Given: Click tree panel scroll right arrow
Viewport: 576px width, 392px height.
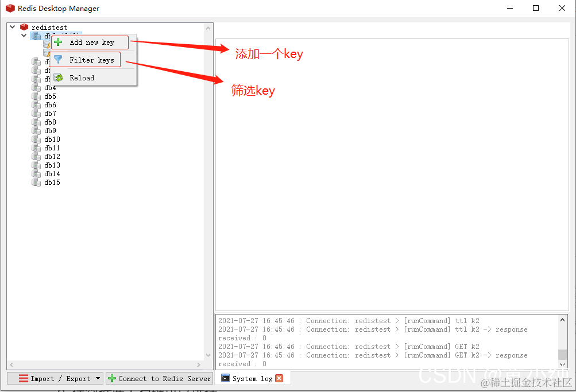Looking at the screenshot, I should [x=199, y=364].
